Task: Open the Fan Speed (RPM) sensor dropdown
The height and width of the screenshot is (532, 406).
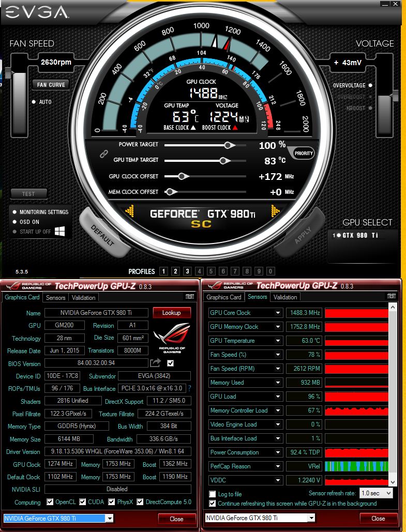Action: [278, 369]
